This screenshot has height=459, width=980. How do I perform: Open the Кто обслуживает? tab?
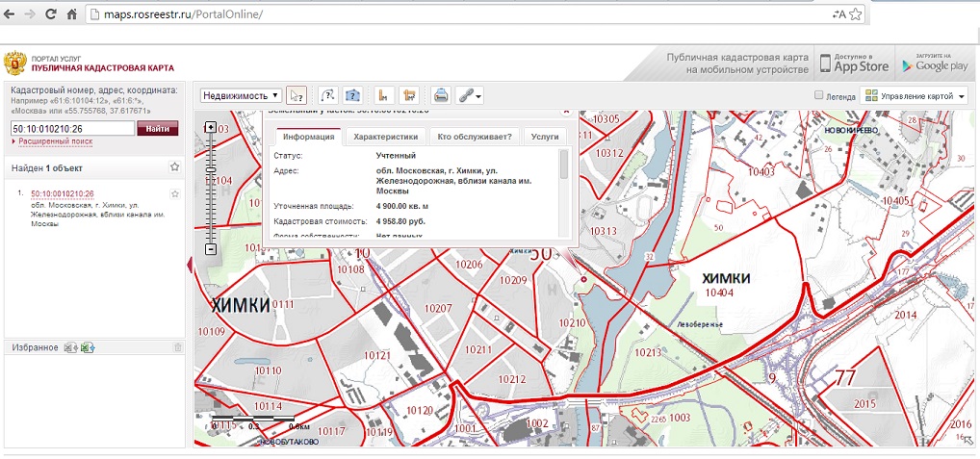click(475, 137)
